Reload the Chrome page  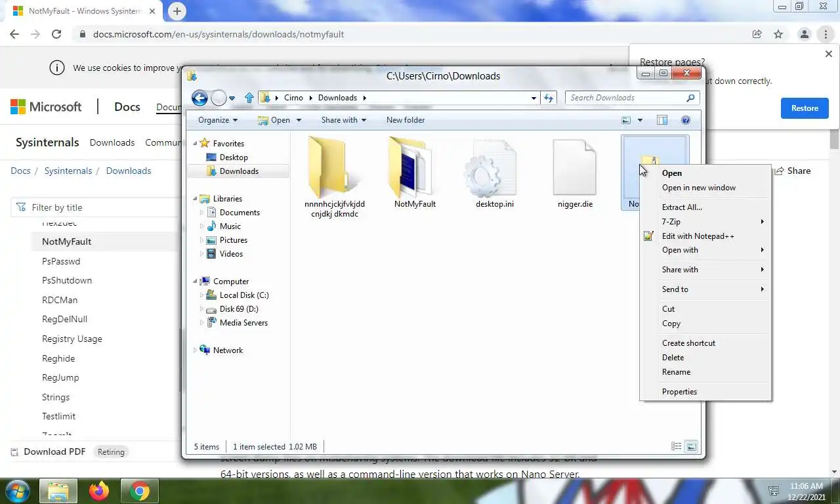(56, 34)
